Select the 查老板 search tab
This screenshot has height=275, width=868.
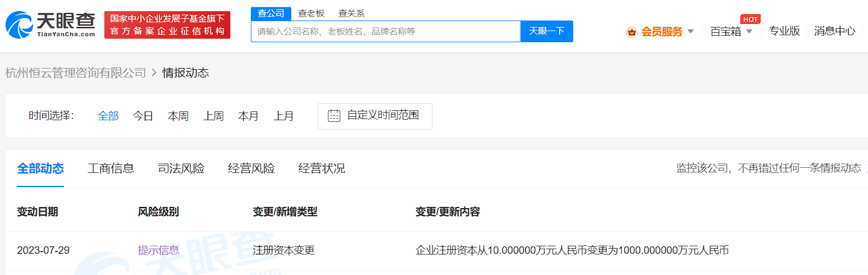point(311,13)
